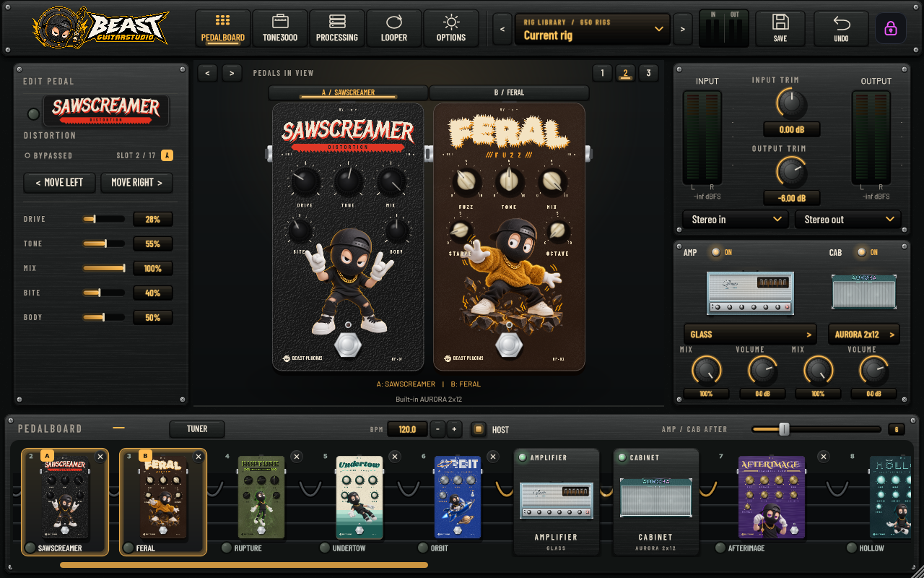Remove the Undertow pedal from pedalboard

coord(394,457)
